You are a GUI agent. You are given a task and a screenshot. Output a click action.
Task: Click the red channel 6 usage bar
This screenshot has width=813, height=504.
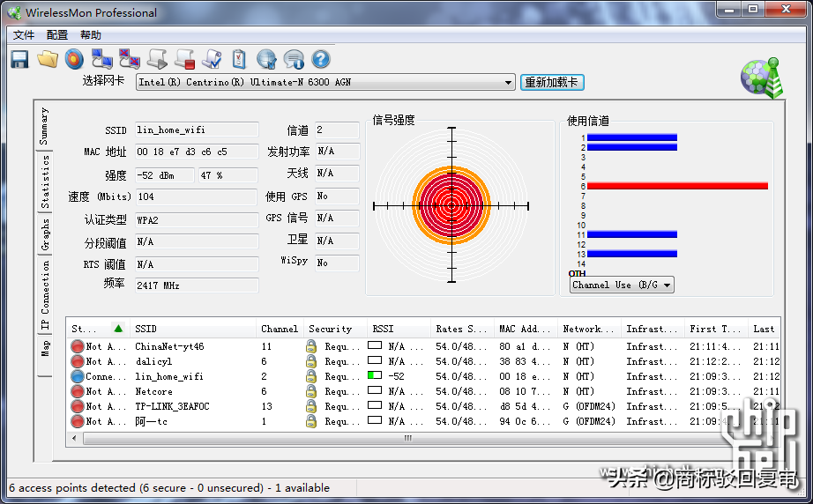point(677,186)
